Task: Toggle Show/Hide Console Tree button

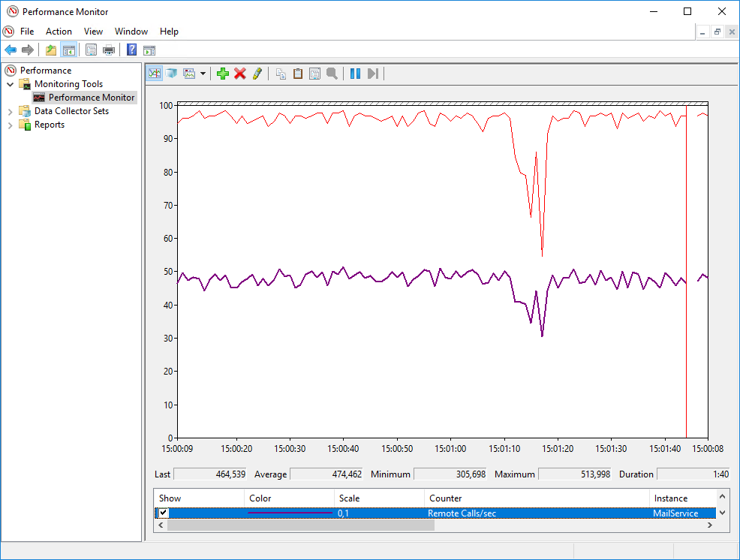Action: [x=68, y=50]
